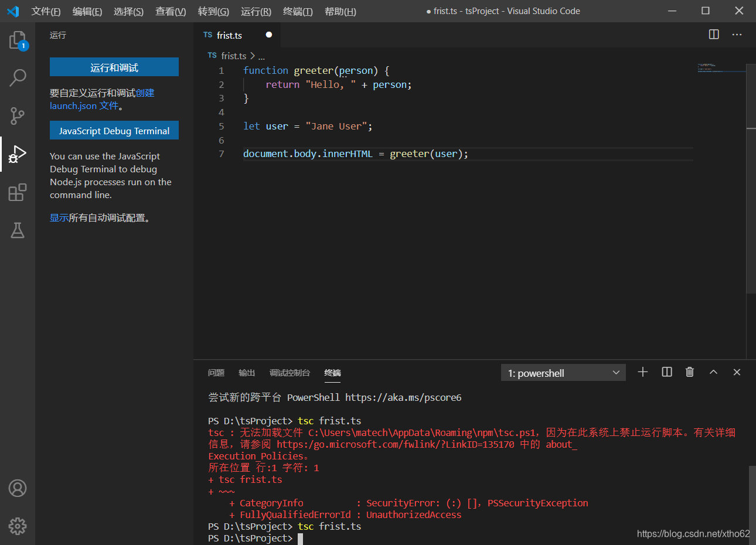Expand the breadcrumb chevron after frist.ts
This screenshot has width=756, height=545.
253,56
